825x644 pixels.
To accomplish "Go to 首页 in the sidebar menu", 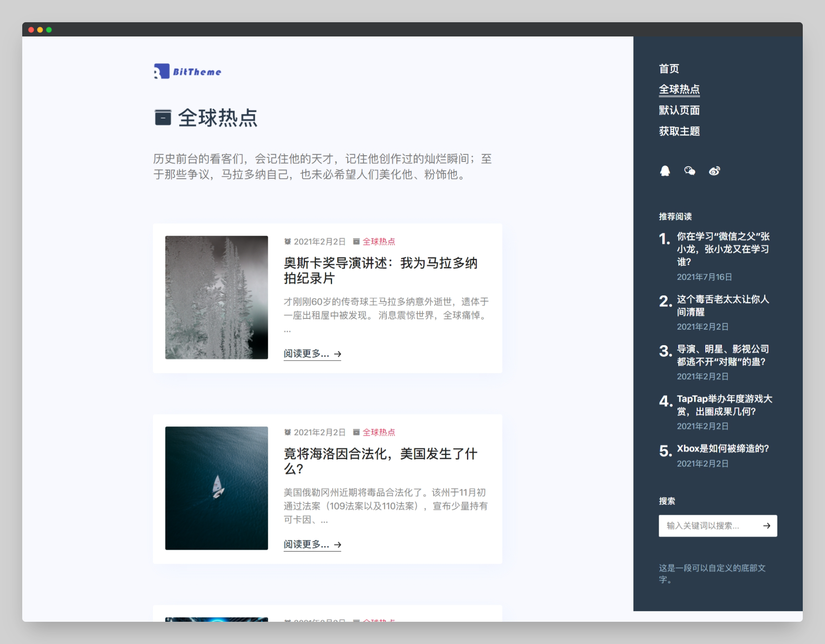I will point(669,68).
